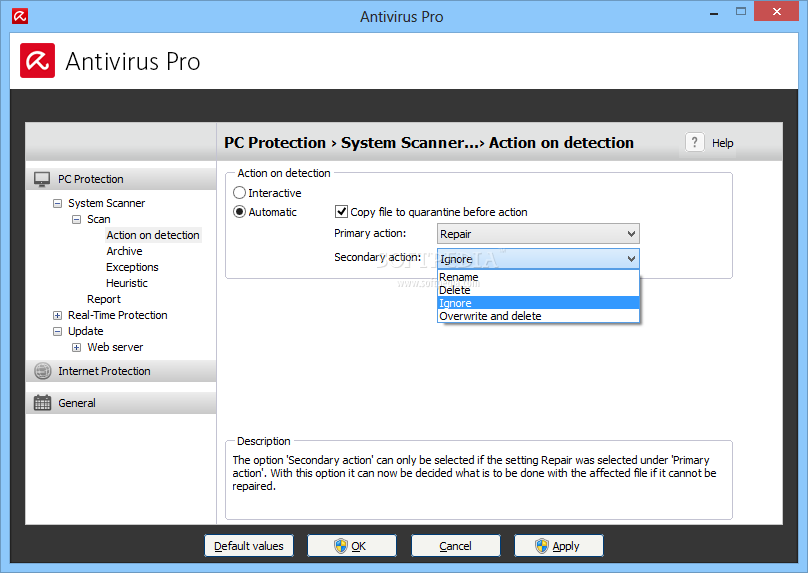Image resolution: width=808 pixels, height=573 pixels.
Task: Maximize the Antivirus Pro window
Action: (741, 11)
